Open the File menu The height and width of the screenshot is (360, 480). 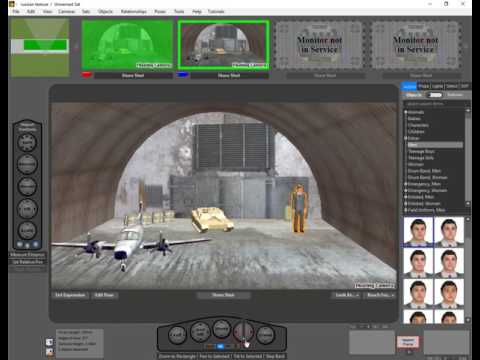(16, 12)
